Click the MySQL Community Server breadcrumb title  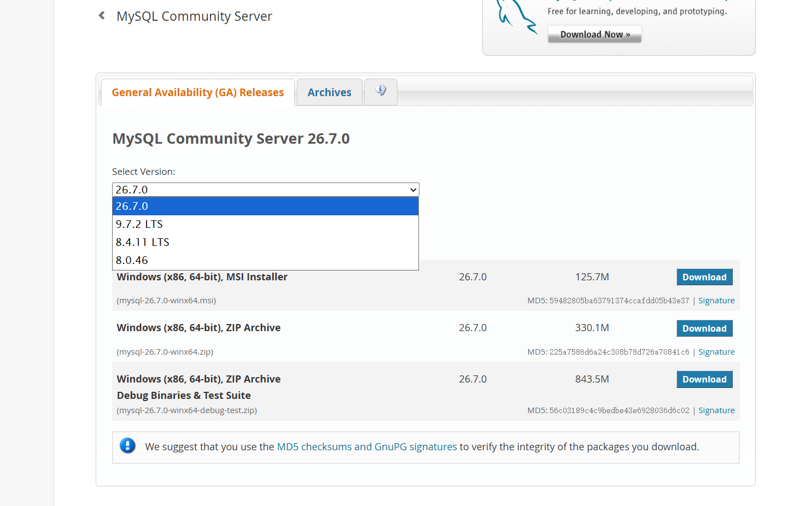[194, 16]
